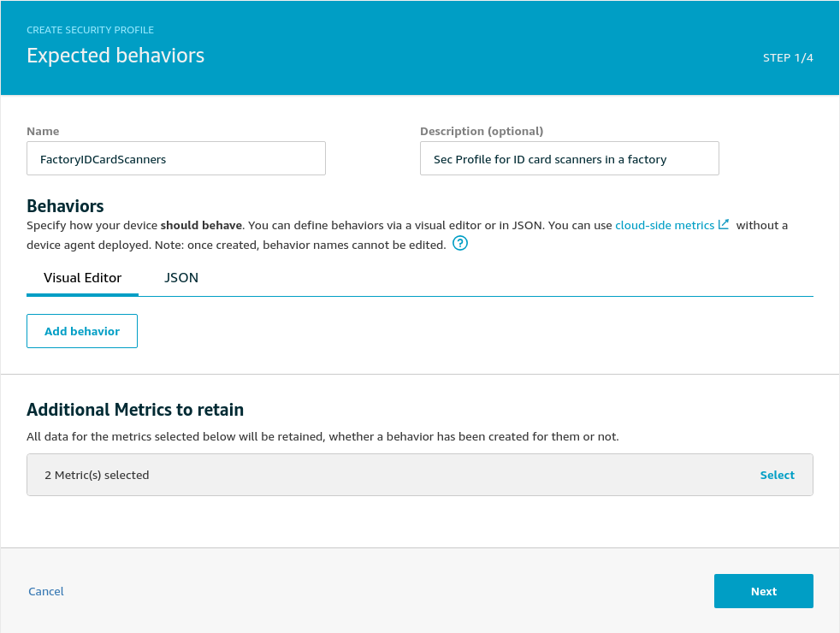Click the metrics retention explanation text
The image size is (840, 633).
pos(322,436)
